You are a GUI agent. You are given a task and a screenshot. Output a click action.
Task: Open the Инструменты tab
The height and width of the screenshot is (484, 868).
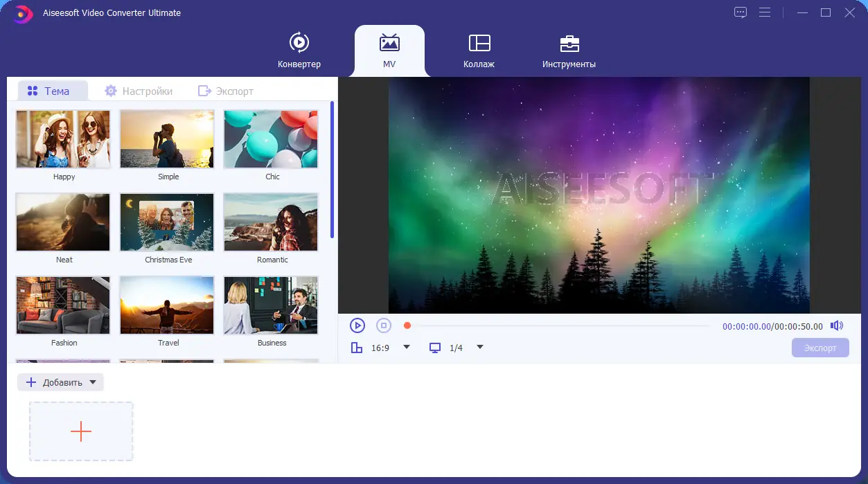pos(569,51)
